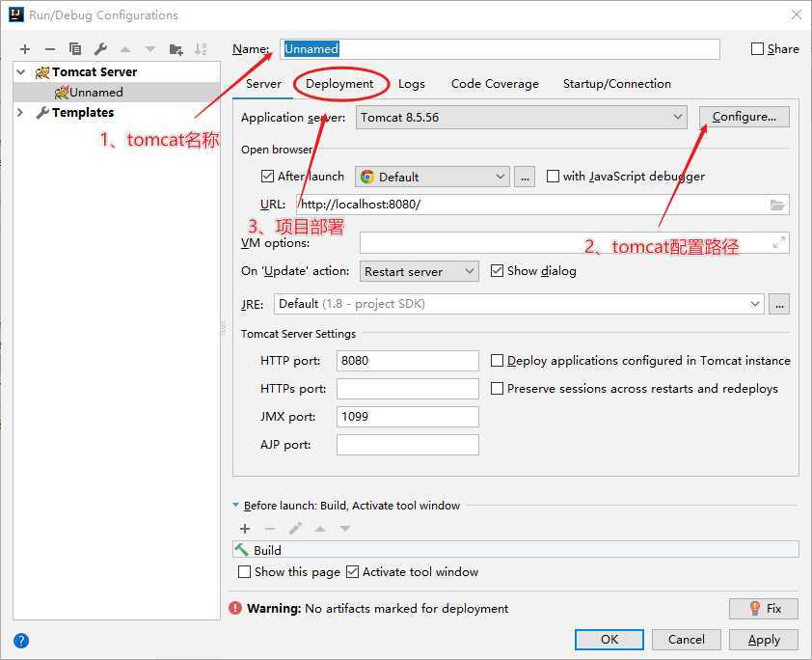Remove selected configuration with minus icon

(50, 49)
